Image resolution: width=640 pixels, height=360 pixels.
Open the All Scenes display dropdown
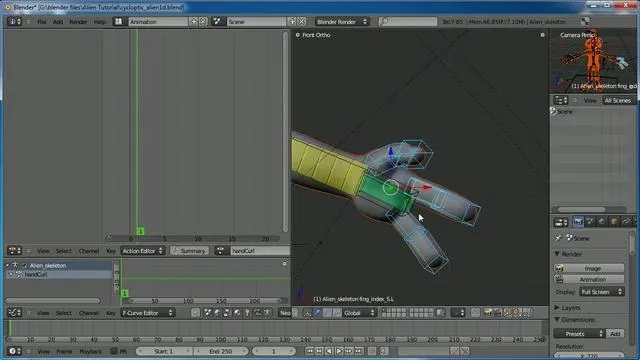[618, 100]
